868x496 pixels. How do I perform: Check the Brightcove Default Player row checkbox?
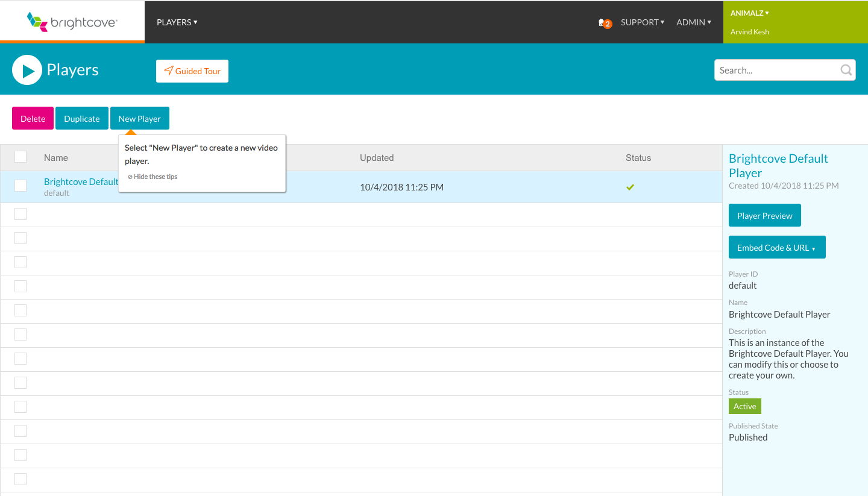(20, 186)
